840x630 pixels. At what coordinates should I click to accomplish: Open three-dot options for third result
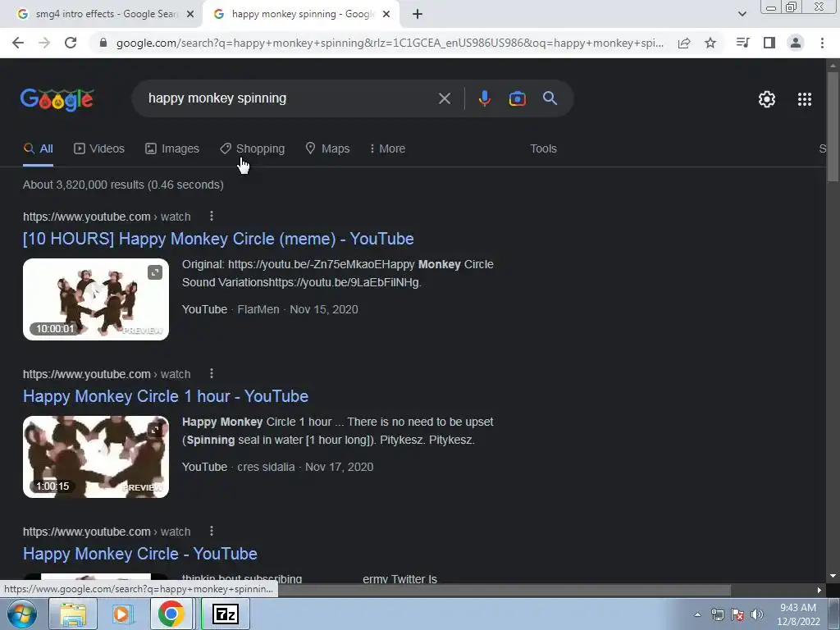(x=212, y=531)
